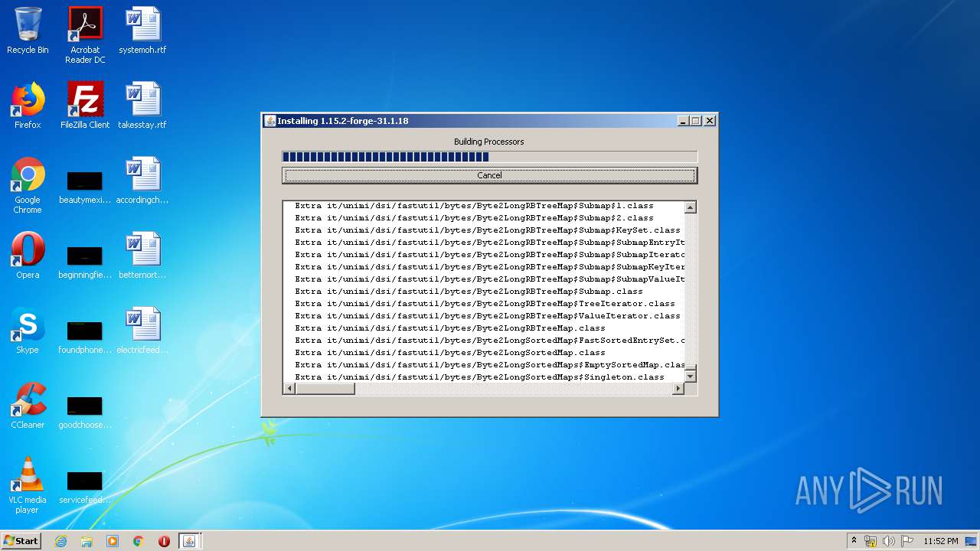Open Windows Explorer folder in taskbar
The width and height of the screenshot is (980, 551).
(x=87, y=541)
